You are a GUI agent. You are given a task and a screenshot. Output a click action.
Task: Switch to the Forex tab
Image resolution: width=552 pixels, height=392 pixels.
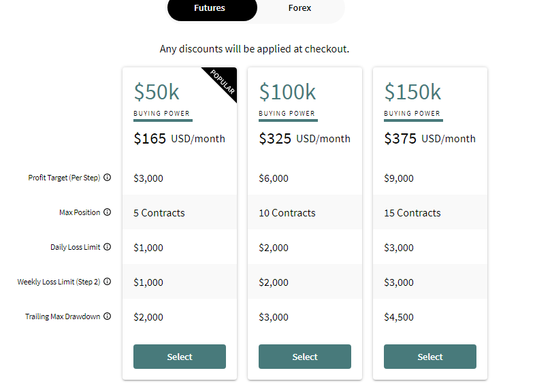pyautogui.click(x=299, y=8)
